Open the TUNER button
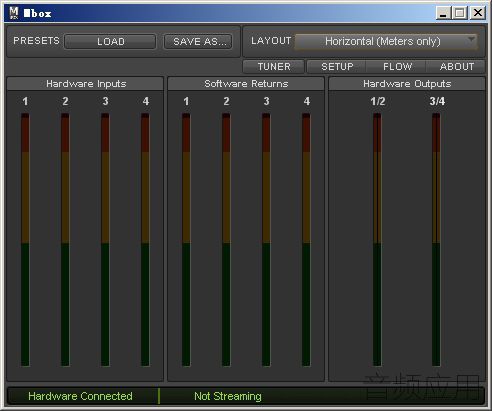This screenshot has height=411, width=492. (x=274, y=66)
